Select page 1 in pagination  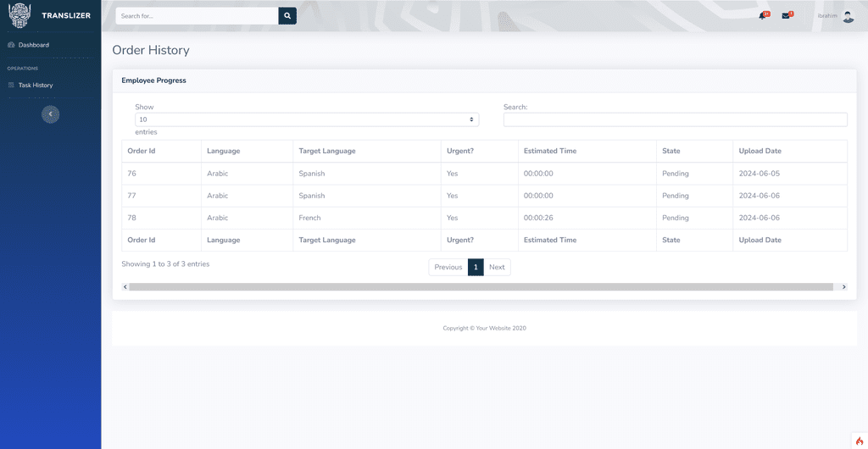point(476,267)
